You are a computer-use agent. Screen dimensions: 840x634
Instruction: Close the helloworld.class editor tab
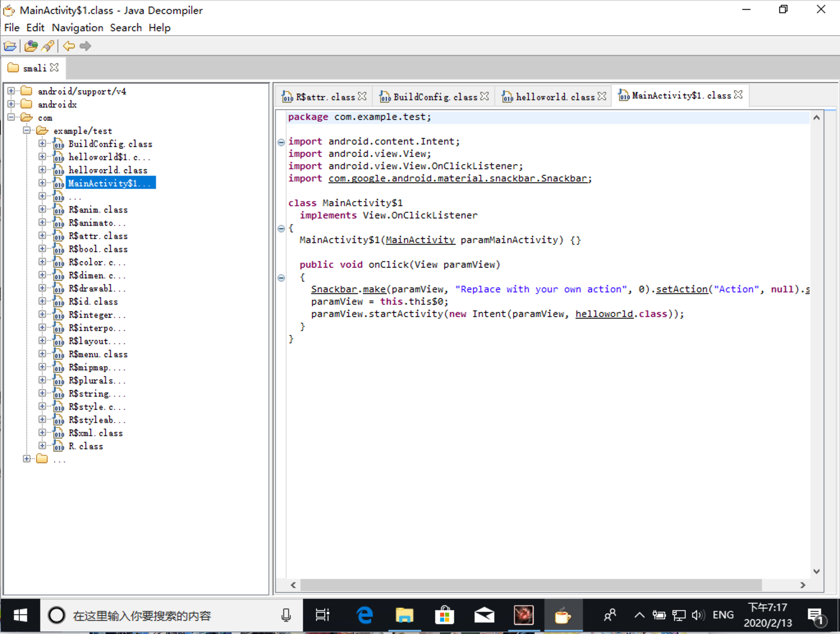coord(602,96)
